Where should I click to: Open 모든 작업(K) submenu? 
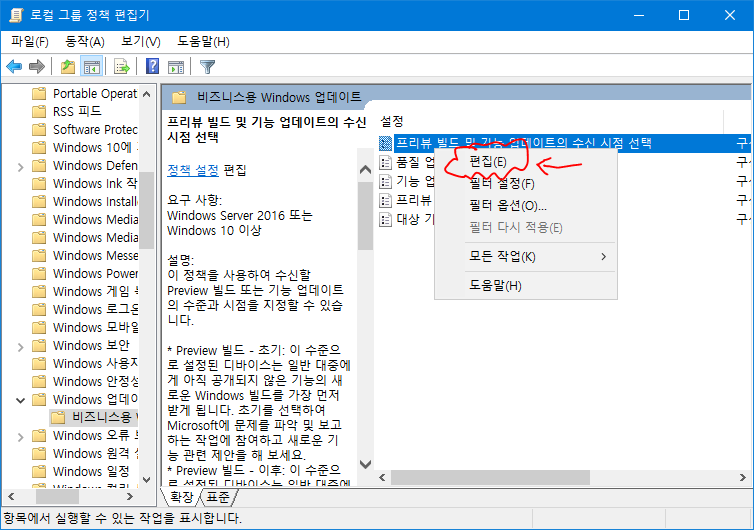coord(526,257)
